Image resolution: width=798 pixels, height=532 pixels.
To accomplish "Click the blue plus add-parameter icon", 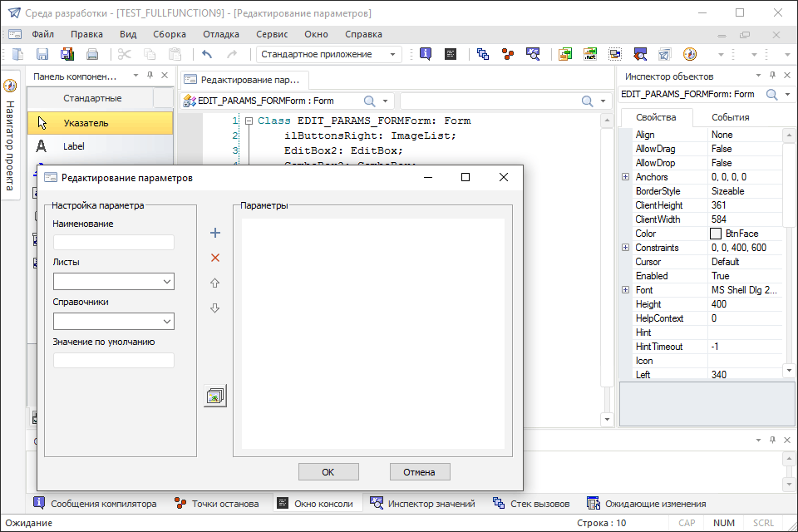I will pos(215,233).
